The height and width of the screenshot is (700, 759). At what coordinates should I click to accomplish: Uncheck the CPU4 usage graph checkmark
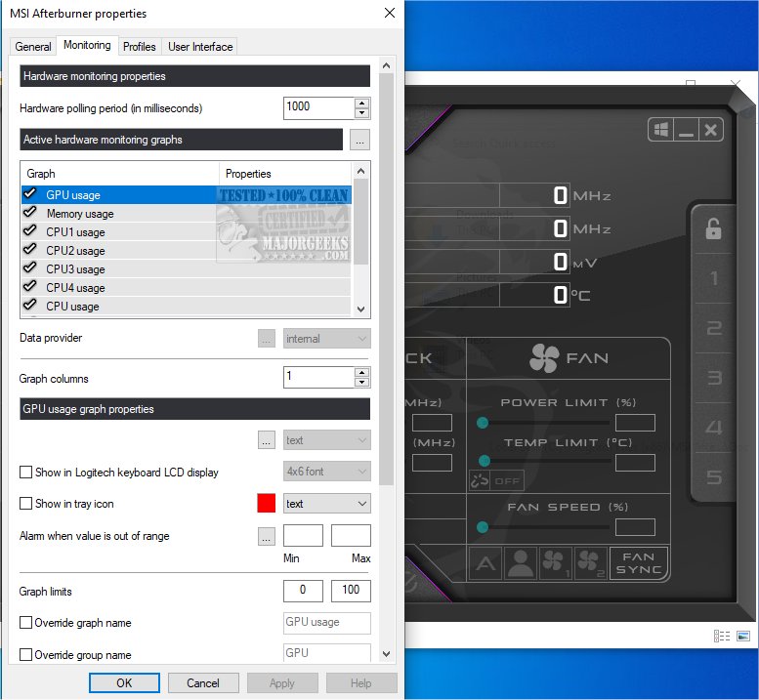tap(30, 287)
